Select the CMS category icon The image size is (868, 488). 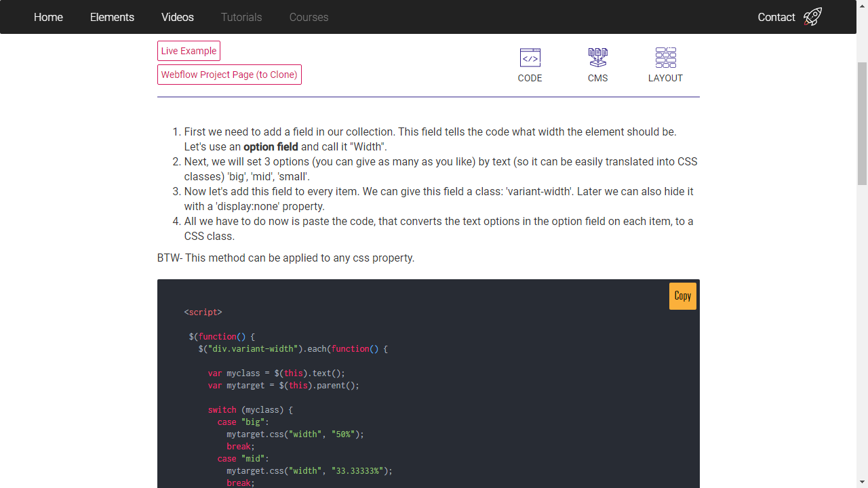pos(598,58)
